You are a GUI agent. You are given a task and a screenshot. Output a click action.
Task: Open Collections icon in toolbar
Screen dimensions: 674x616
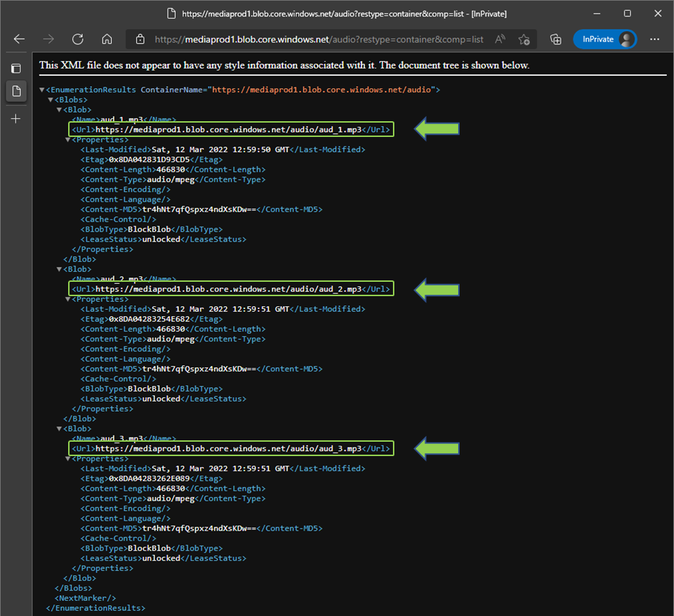coord(556,39)
